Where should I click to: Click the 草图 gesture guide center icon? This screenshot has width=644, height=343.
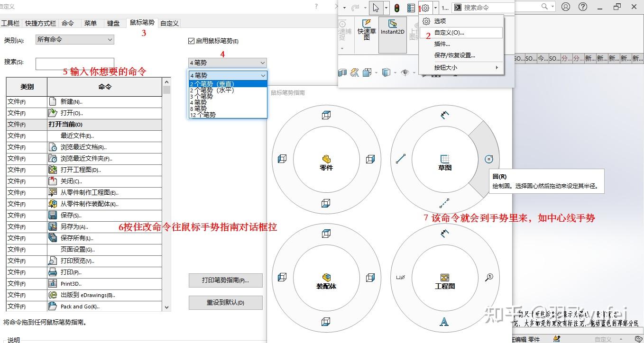[x=444, y=159]
